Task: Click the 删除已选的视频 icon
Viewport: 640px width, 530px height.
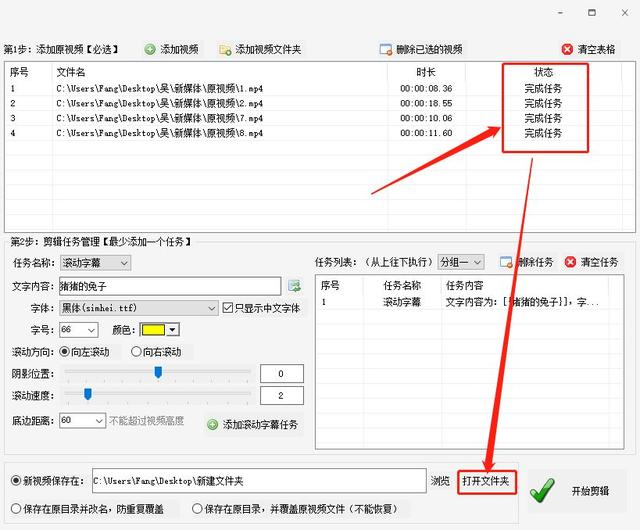Action: click(x=386, y=49)
